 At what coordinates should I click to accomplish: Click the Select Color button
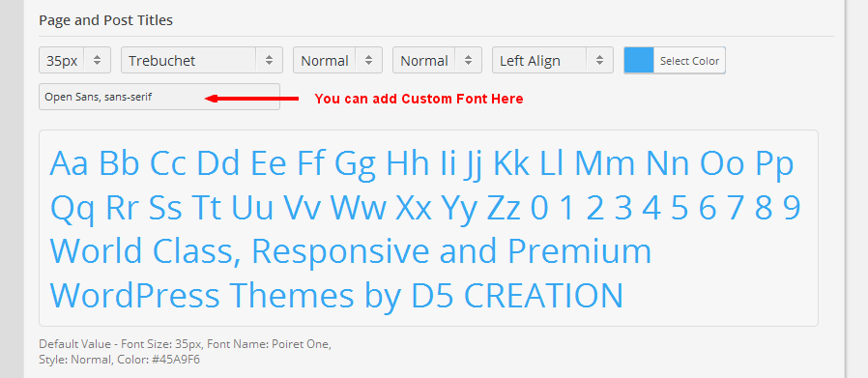click(x=689, y=61)
